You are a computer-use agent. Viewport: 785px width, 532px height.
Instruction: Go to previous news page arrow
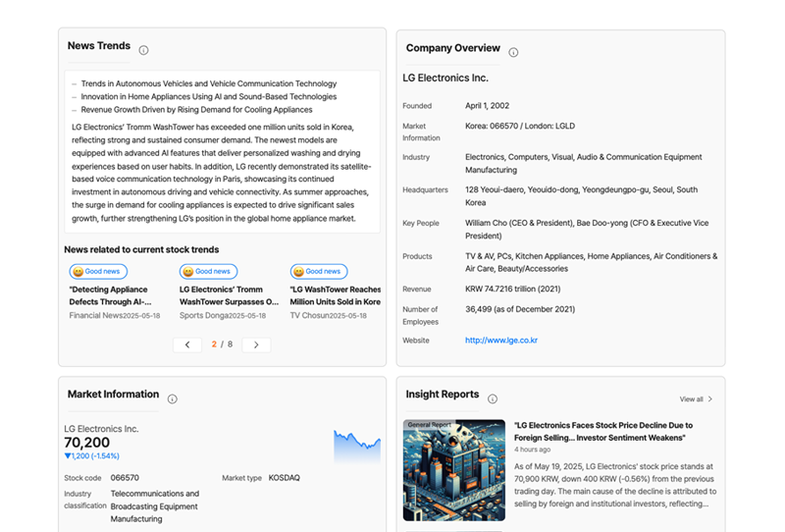pos(187,345)
